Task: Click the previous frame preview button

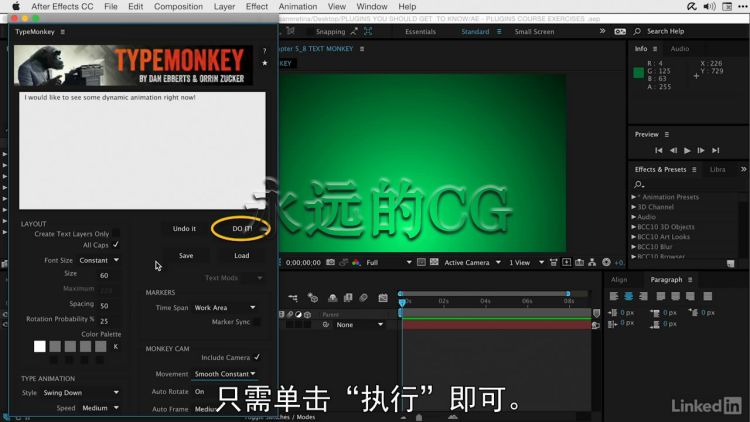Action: pyautogui.click(x=673, y=150)
